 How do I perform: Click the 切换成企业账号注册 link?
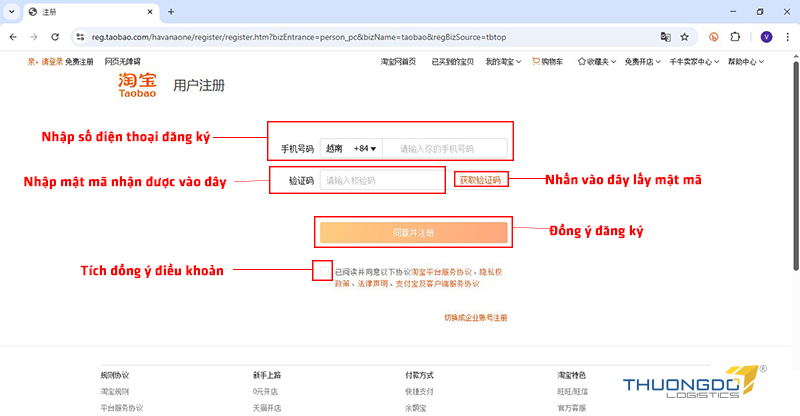(476, 317)
